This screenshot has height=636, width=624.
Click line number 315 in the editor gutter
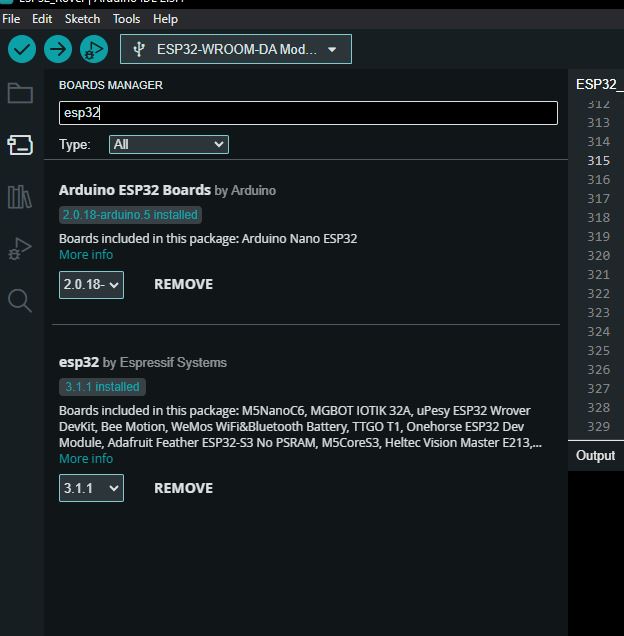[598, 161]
